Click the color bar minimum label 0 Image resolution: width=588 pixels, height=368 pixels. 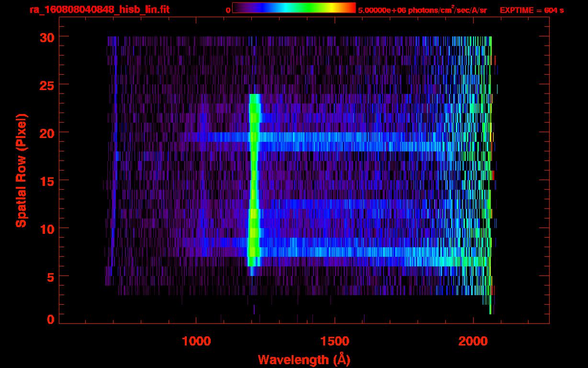[228, 10]
